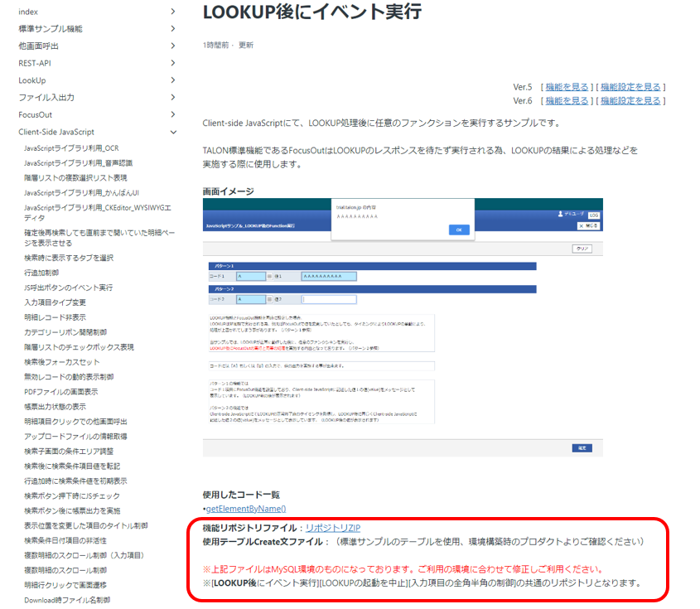Collapse the Client-Side JavaScript section
This screenshot has height=609, width=700.
(x=173, y=133)
